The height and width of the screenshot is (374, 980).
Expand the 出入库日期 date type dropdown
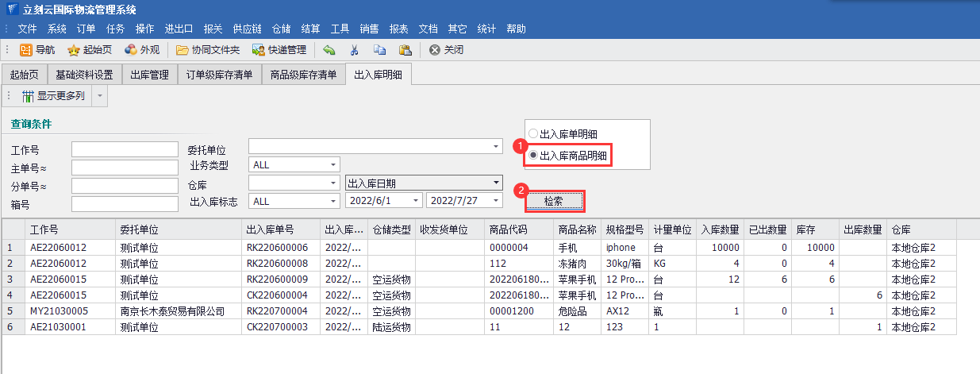tap(496, 183)
